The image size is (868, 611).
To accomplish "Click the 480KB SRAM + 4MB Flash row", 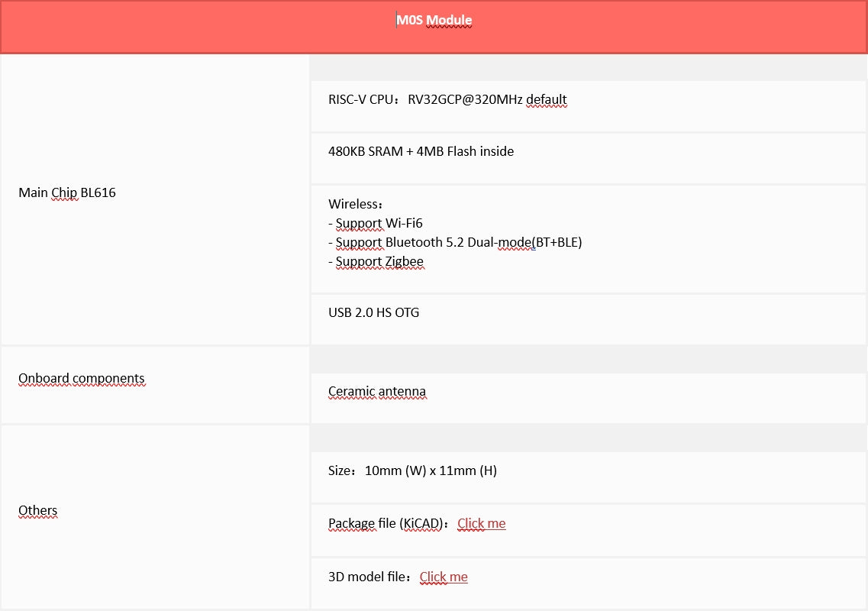I will [421, 151].
